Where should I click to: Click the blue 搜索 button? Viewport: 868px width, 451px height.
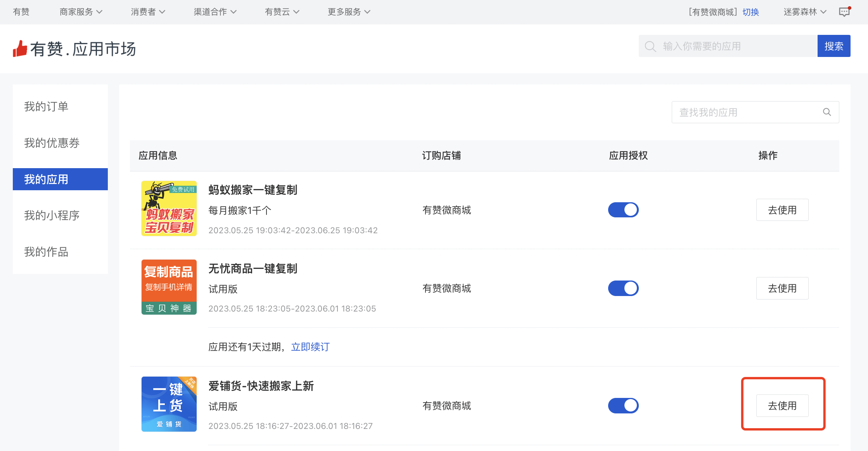pyautogui.click(x=834, y=46)
